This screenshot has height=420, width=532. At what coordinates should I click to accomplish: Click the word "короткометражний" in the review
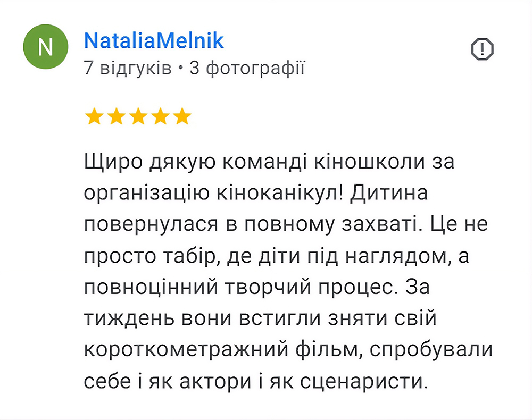[185, 350]
